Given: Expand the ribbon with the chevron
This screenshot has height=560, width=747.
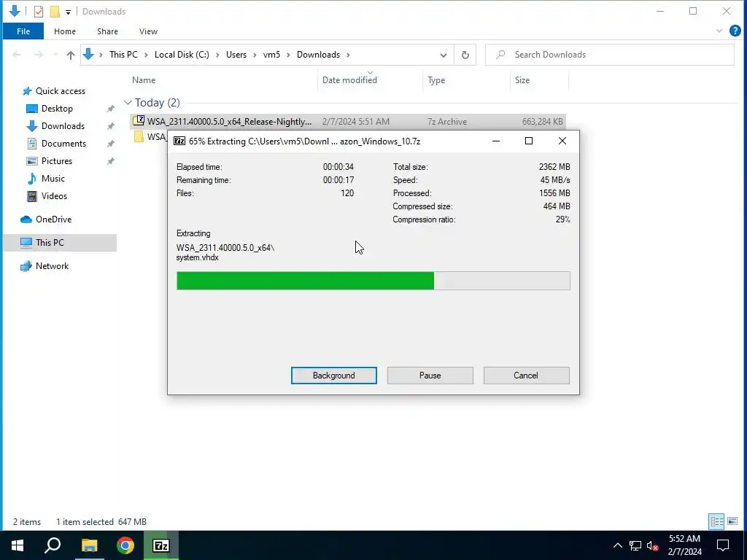Looking at the screenshot, I should click(719, 31).
